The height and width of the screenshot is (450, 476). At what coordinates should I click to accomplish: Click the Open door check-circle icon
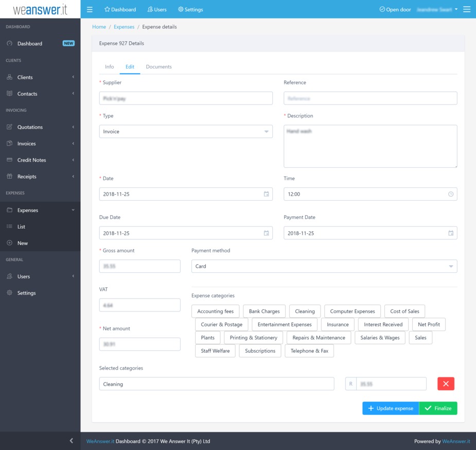[x=382, y=9]
